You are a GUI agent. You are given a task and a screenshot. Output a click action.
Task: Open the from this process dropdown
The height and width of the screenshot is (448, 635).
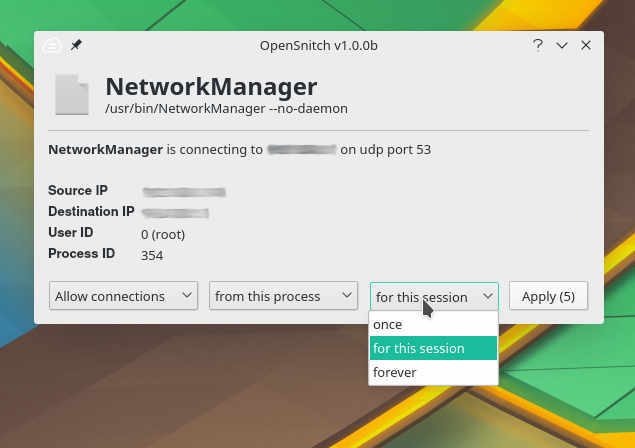(x=283, y=296)
